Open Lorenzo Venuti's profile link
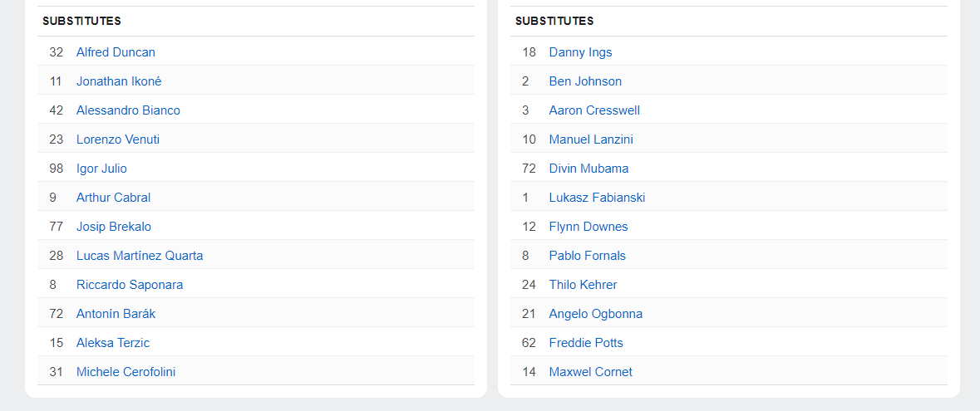Viewport: 980px width, 411px height. point(118,139)
